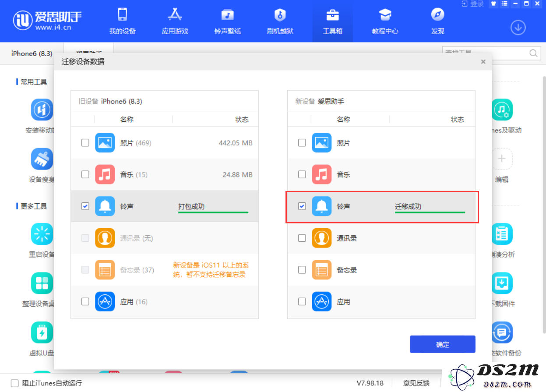Screen dimensions: 546x392
Task: Check 照片 (469) on old device
Action: (85, 143)
